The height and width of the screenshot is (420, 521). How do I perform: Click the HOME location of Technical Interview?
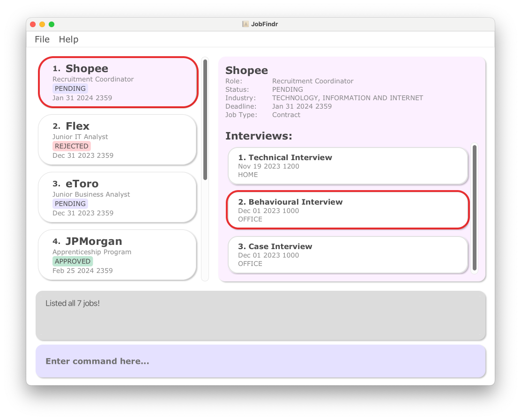pos(248,175)
